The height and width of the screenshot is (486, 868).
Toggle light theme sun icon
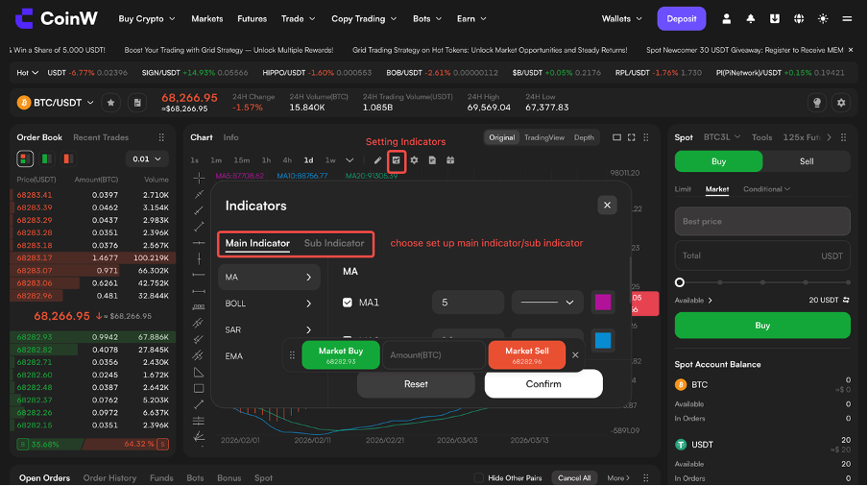point(823,19)
